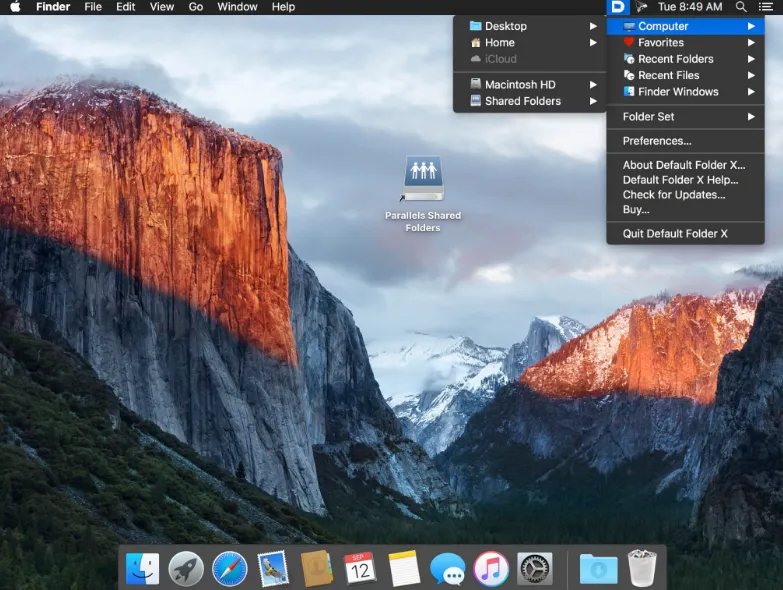Expand the Desktop submenu arrow
This screenshot has width=783, height=590.
pyautogui.click(x=593, y=26)
